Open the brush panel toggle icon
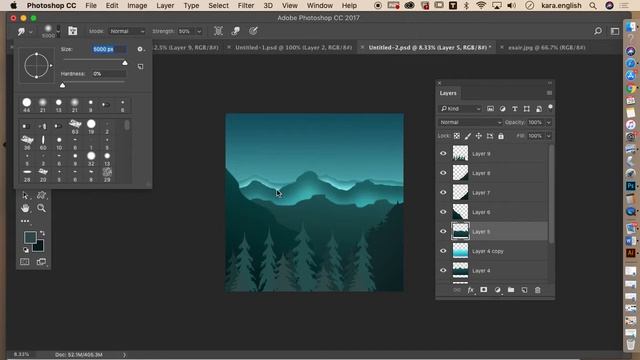640x360 pixels. point(73,31)
